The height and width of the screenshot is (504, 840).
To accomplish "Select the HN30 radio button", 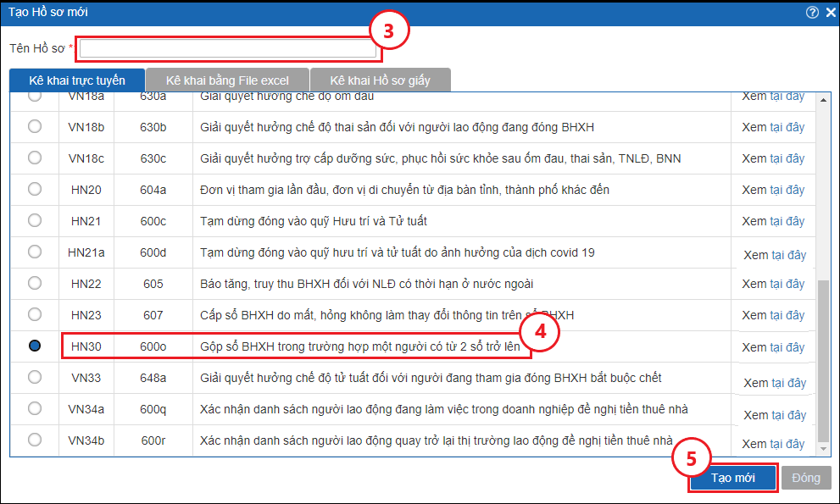I will pos(35,346).
